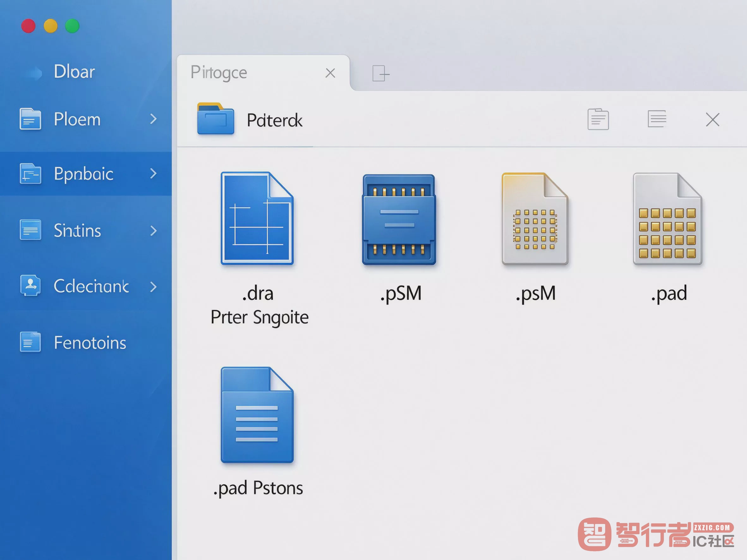The image size is (747, 560).
Task: Open the blue chip .pSM file icon
Action: click(x=399, y=220)
